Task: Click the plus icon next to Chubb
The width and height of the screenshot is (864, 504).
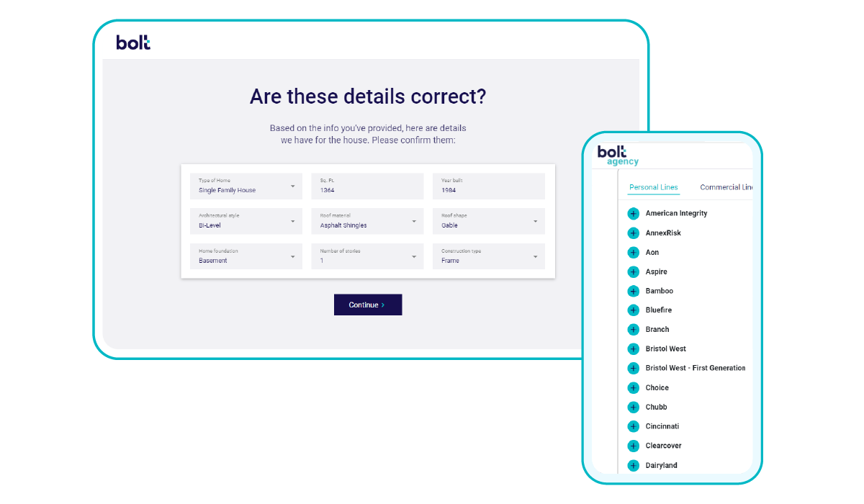Action: point(633,407)
